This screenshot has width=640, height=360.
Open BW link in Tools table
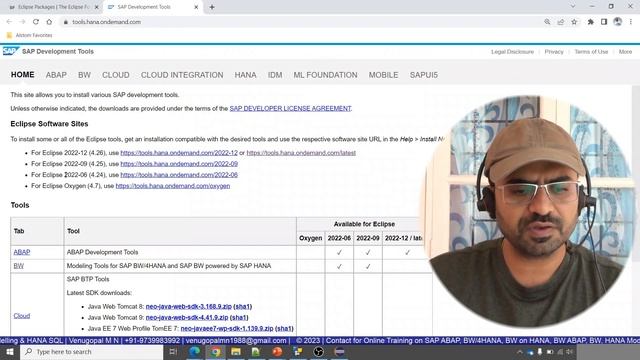pos(19,266)
